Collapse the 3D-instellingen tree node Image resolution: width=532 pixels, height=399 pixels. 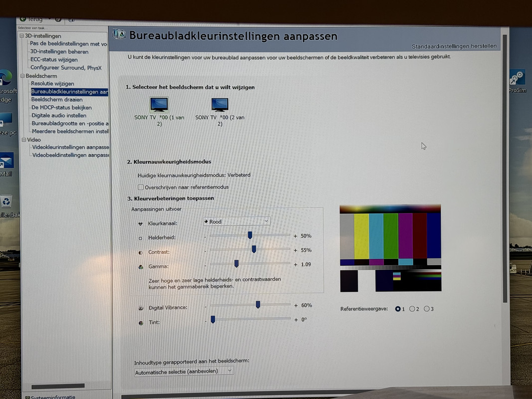coord(22,35)
